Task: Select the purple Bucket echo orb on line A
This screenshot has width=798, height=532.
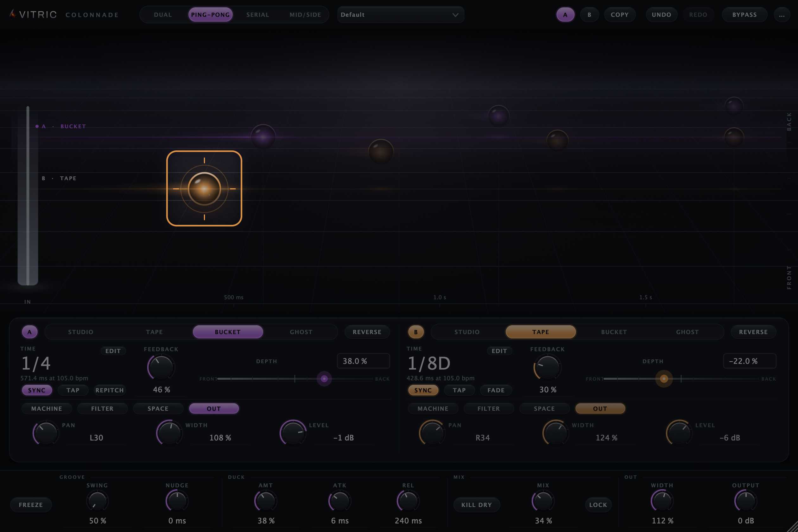Action: [263, 137]
